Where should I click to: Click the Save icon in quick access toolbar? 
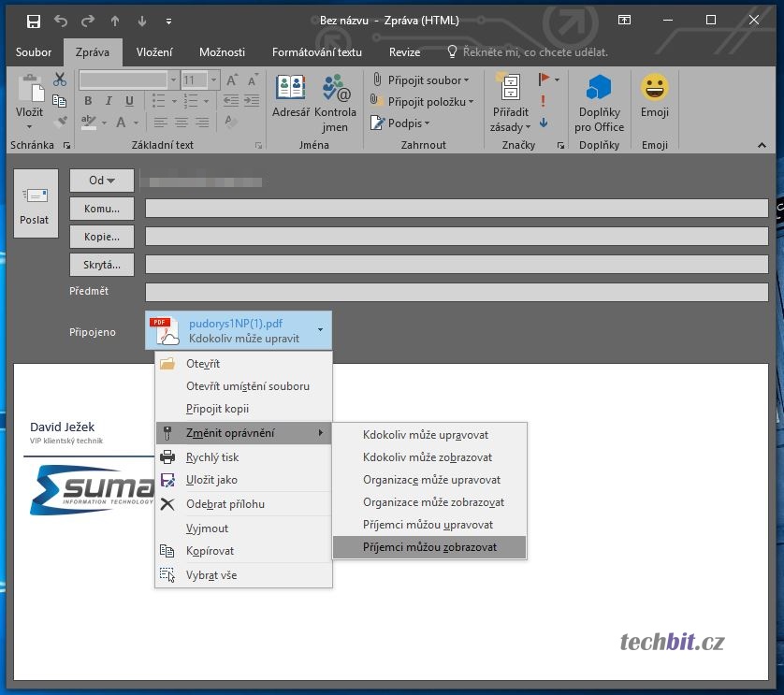click(x=34, y=21)
